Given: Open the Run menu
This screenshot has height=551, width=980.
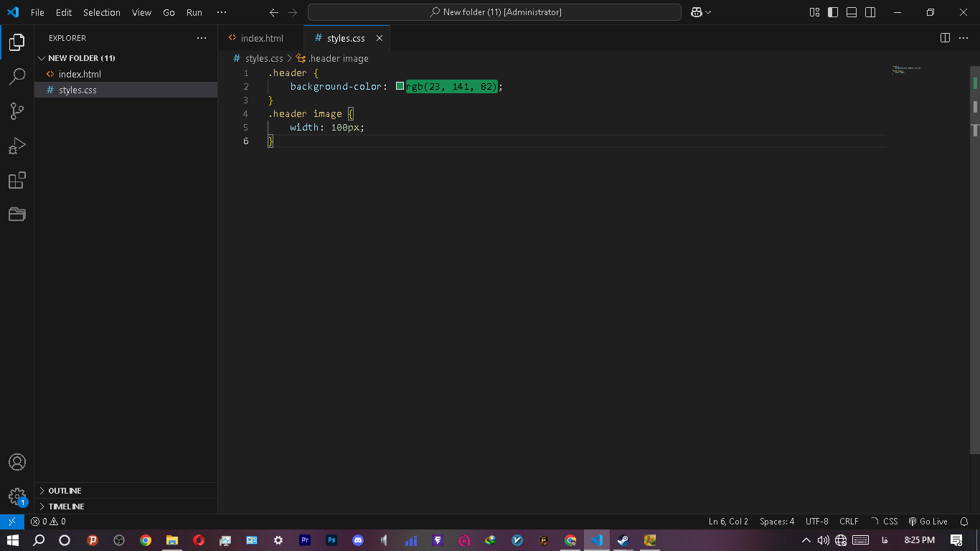Looking at the screenshot, I should (x=194, y=12).
